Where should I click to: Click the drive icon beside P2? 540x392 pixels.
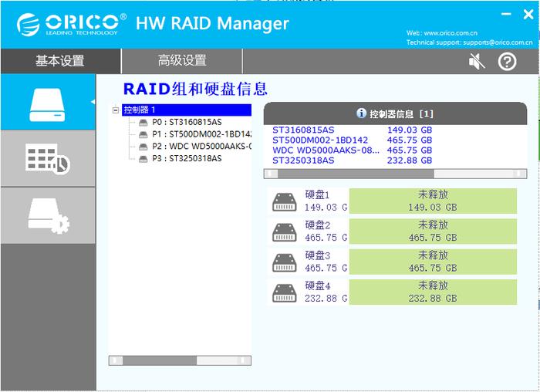coord(143,147)
